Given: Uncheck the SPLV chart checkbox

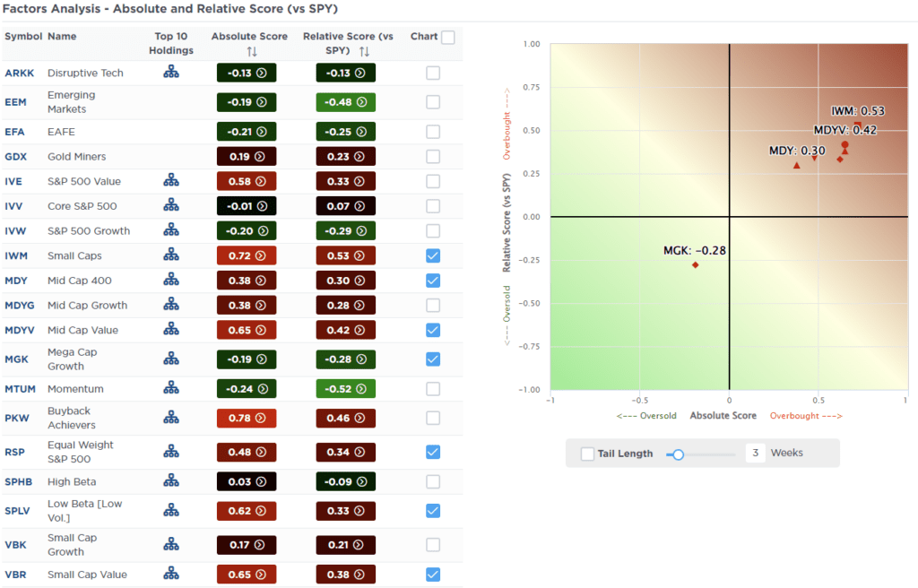Looking at the screenshot, I should coord(433,511).
